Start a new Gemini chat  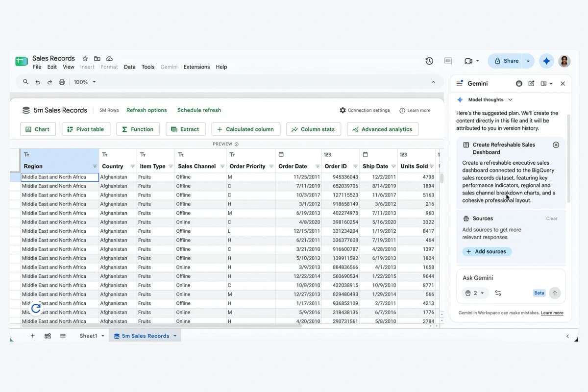point(532,84)
